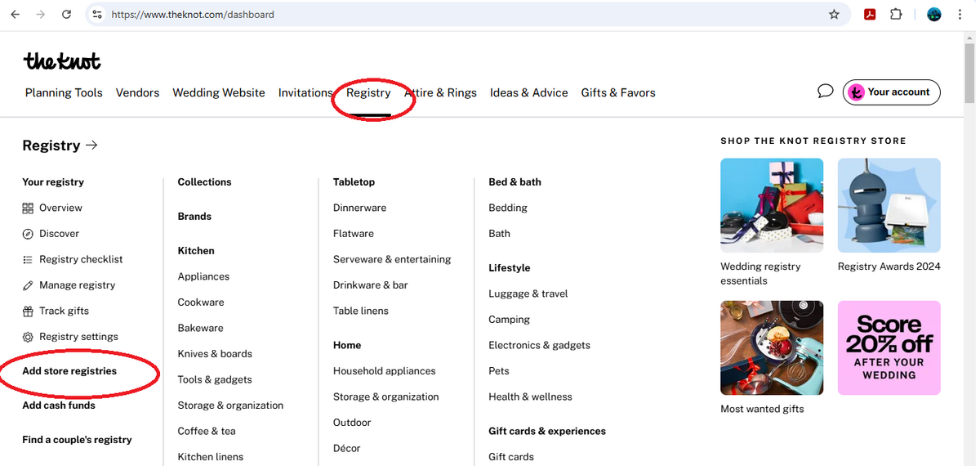This screenshot has width=980, height=466.
Task: Open Health & wellness link
Action: coord(530,397)
